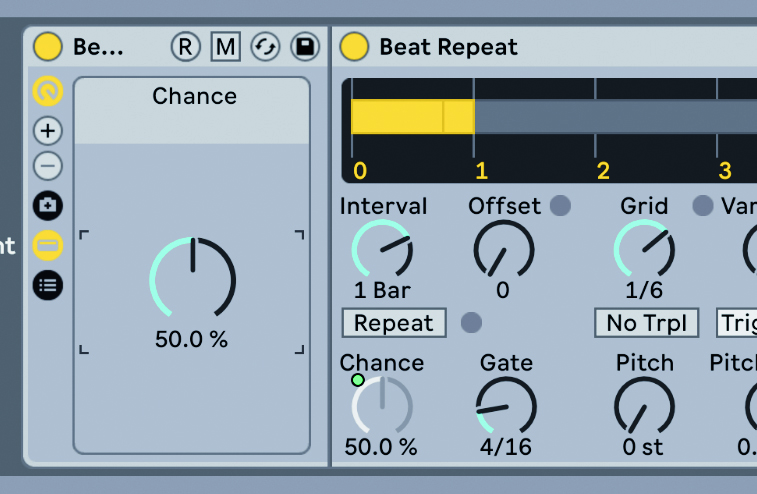
Task: Click the mapped Chance knob in Beat Repeat
Action: [382, 407]
